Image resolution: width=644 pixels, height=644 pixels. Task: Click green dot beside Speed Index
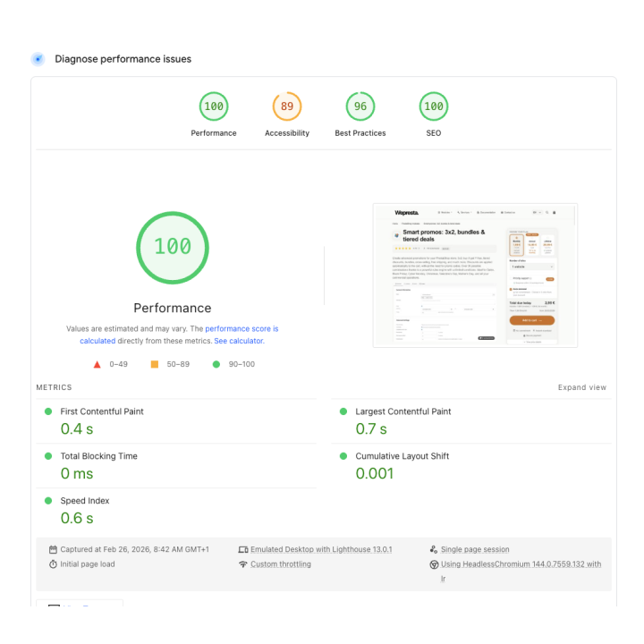pos(48,501)
